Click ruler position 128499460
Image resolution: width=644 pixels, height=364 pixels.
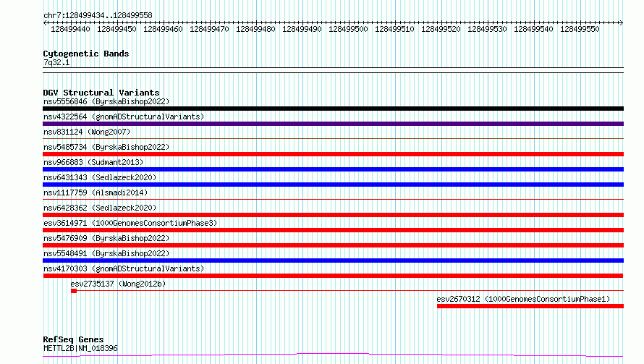click(x=163, y=29)
